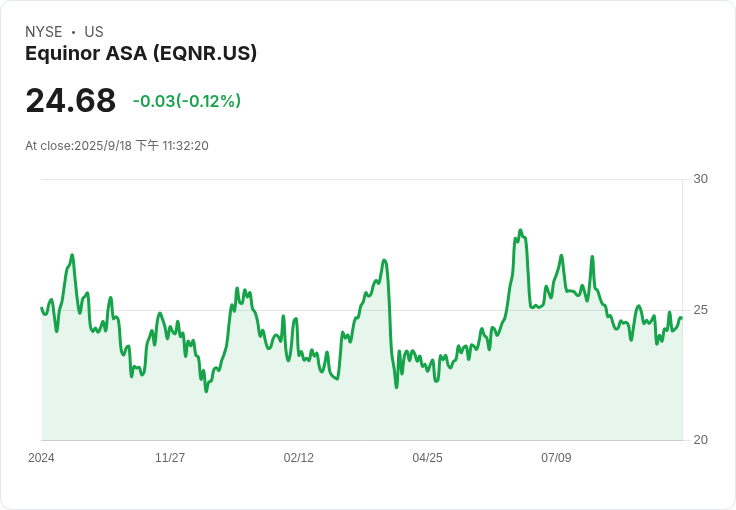
Task: Select the 20 y-axis label
Action: point(701,440)
